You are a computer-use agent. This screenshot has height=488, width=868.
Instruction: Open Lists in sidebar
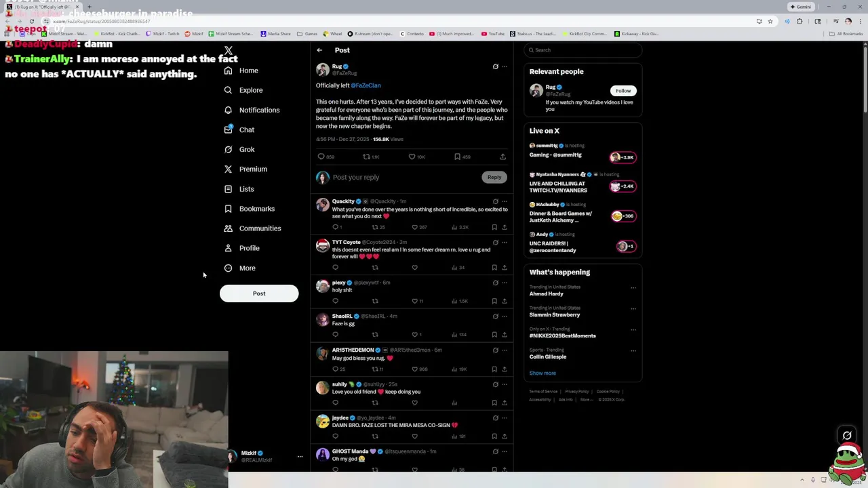tap(239, 189)
